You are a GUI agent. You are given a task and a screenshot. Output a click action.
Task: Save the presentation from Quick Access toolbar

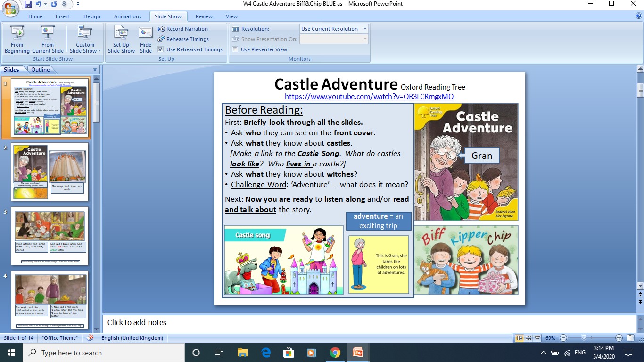click(28, 4)
